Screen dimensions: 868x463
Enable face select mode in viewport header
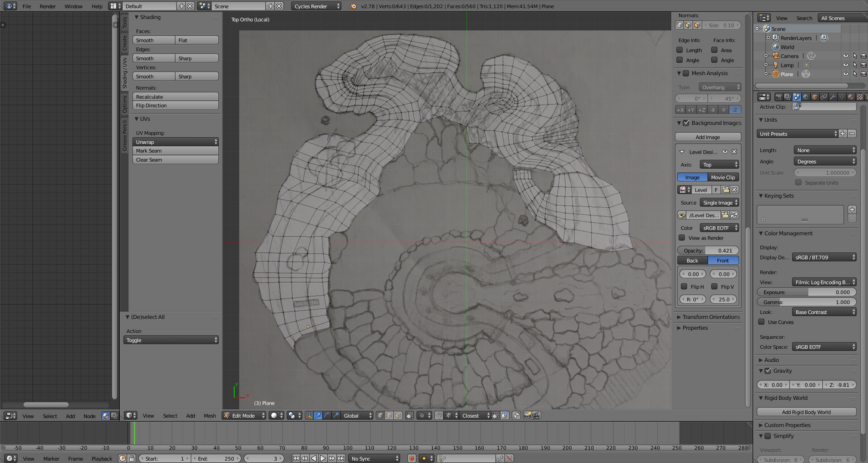coord(398,415)
